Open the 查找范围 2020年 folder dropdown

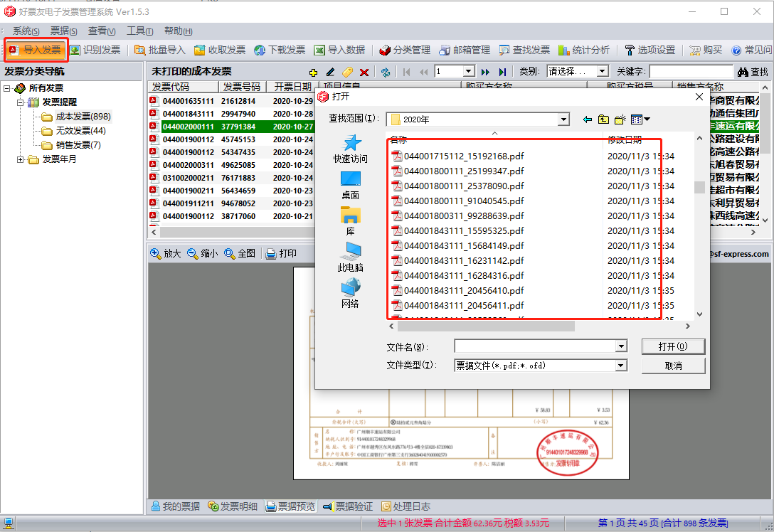[563, 119]
